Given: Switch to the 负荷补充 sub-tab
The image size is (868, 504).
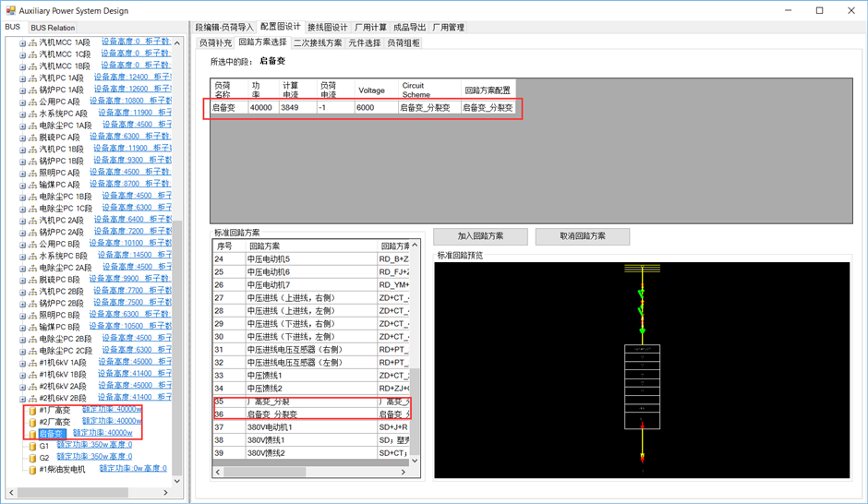Looking at the screenshot, I should tap(215, 43).
